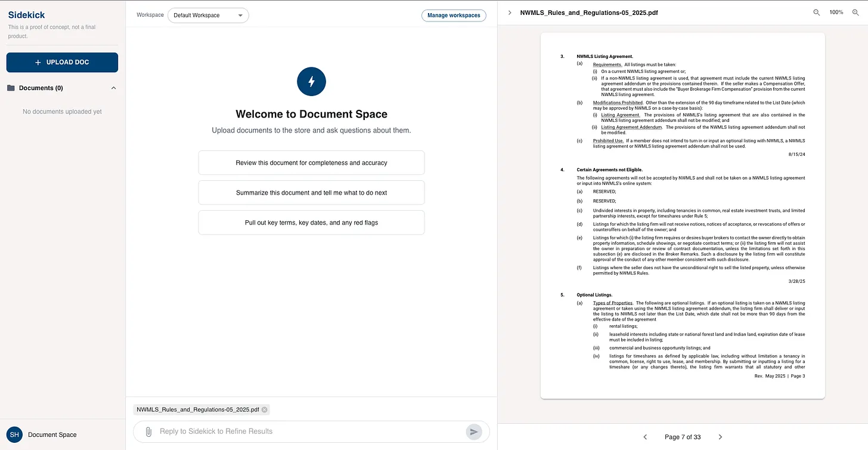Open the Default Workspace dropdown

207,15
